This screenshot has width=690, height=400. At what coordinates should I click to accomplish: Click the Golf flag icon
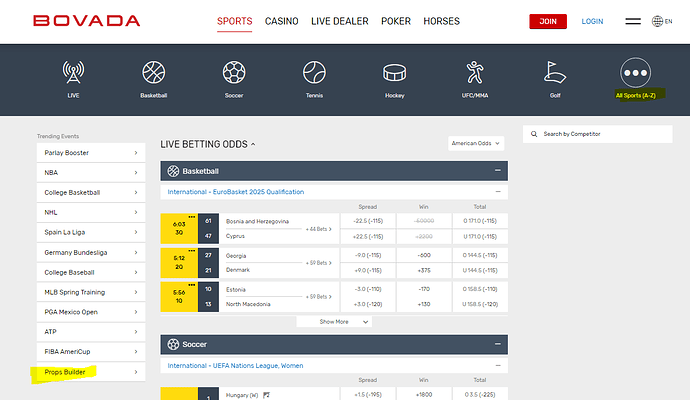555,73
